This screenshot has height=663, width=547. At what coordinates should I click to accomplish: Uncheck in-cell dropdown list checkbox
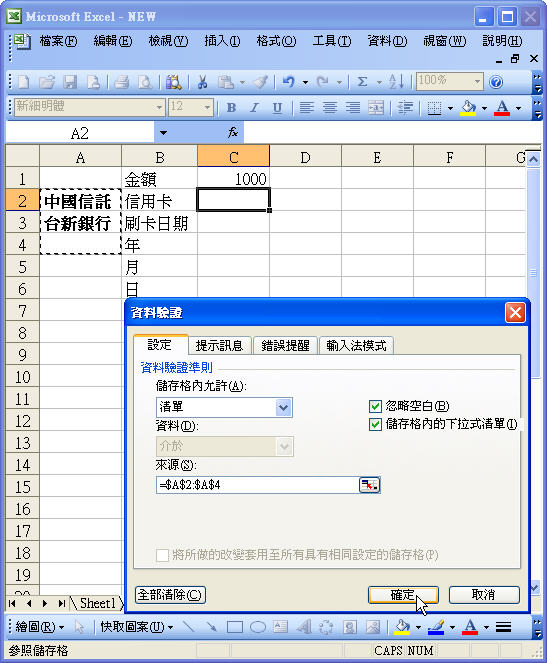[375, 424]
